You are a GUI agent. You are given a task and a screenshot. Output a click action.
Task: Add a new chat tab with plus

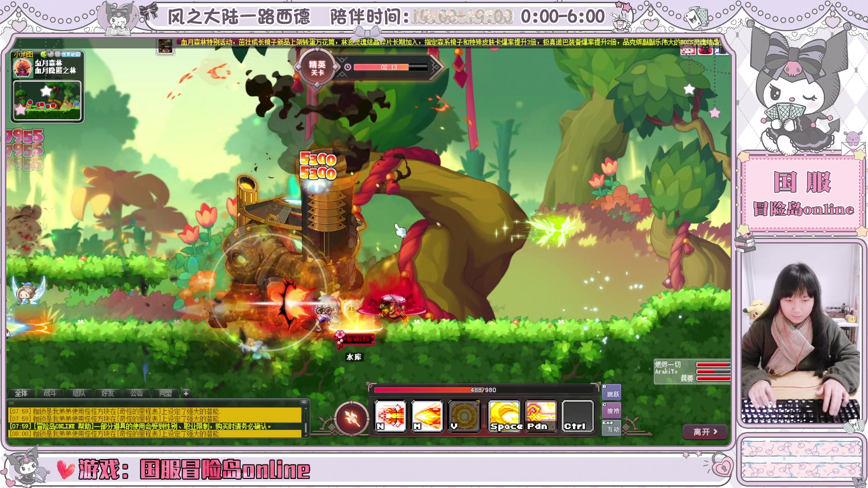pos(186,394)
